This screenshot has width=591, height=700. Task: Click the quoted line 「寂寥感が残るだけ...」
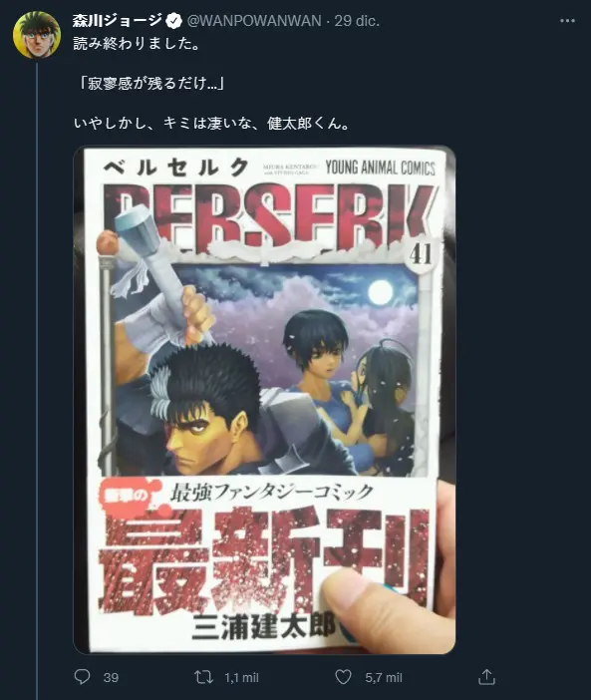tap(148, 83)
